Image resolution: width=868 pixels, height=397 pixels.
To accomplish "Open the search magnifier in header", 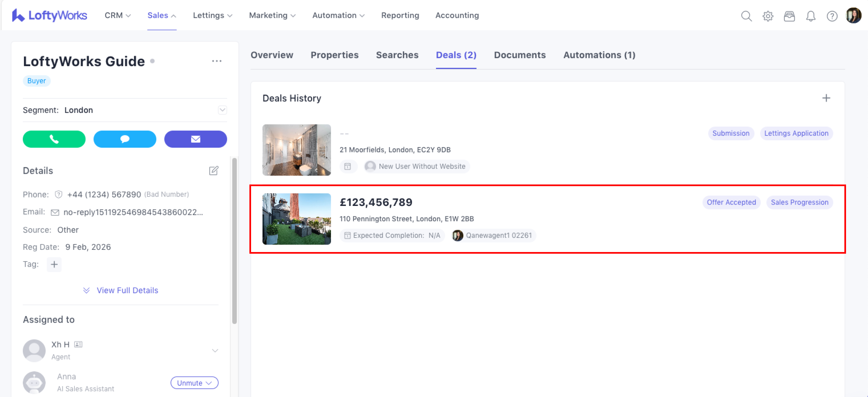I will pyautogui.click(x=746, y=16).
